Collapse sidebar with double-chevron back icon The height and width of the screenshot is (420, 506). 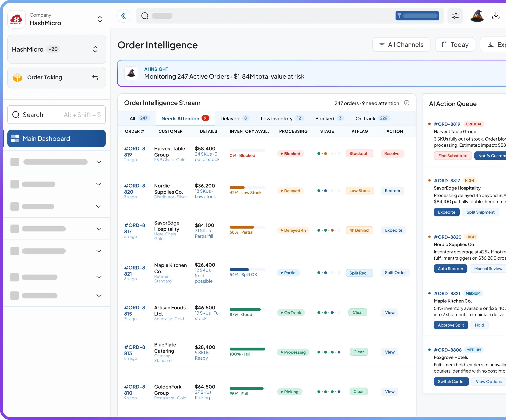[x=123, y=16]
